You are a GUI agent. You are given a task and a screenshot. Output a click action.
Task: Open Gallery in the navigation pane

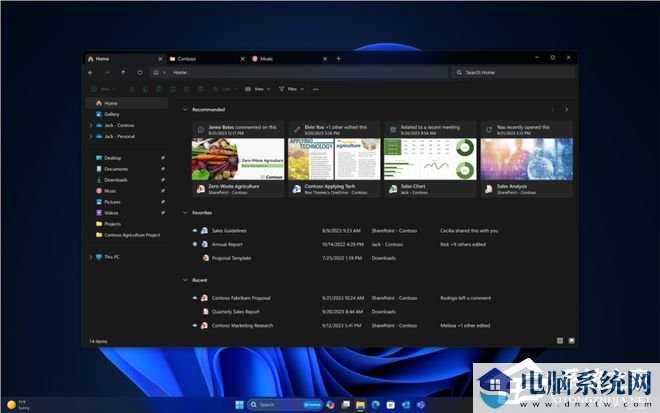coord(108,114)
